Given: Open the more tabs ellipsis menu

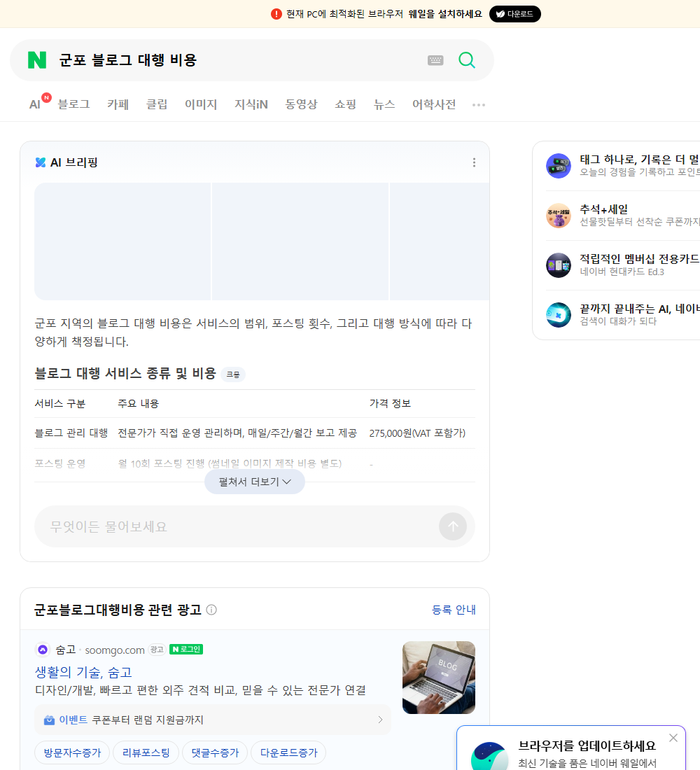Looking at the screenshot, I should (x=479, y=104).
